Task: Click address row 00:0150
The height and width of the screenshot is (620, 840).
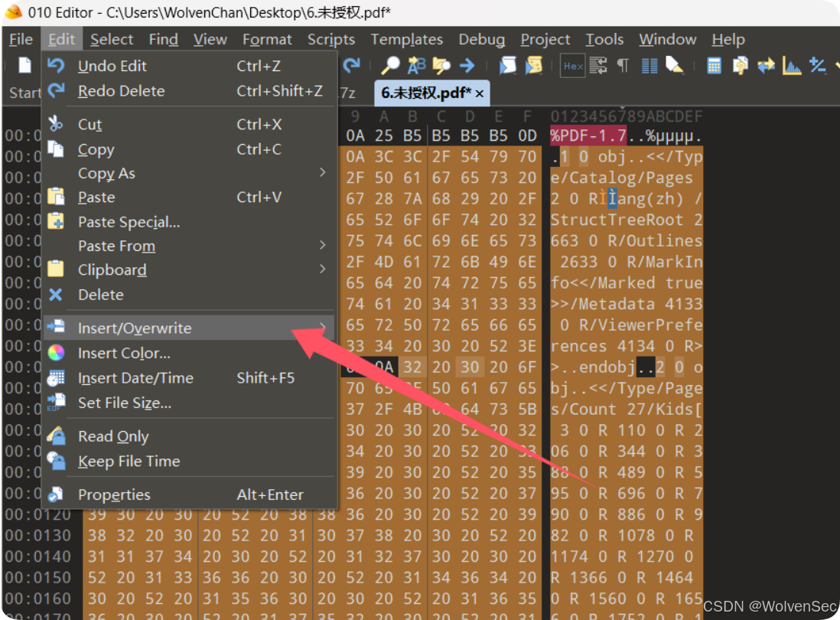Action: [x=38, y=578]
